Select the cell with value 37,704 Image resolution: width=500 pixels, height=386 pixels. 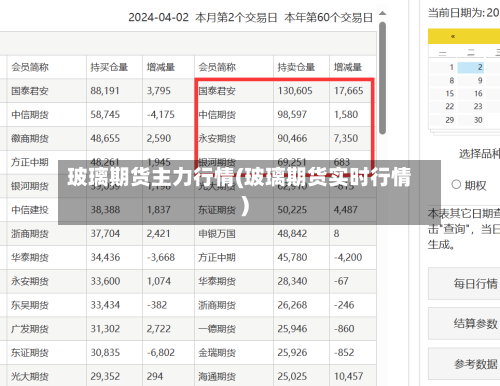115,234
